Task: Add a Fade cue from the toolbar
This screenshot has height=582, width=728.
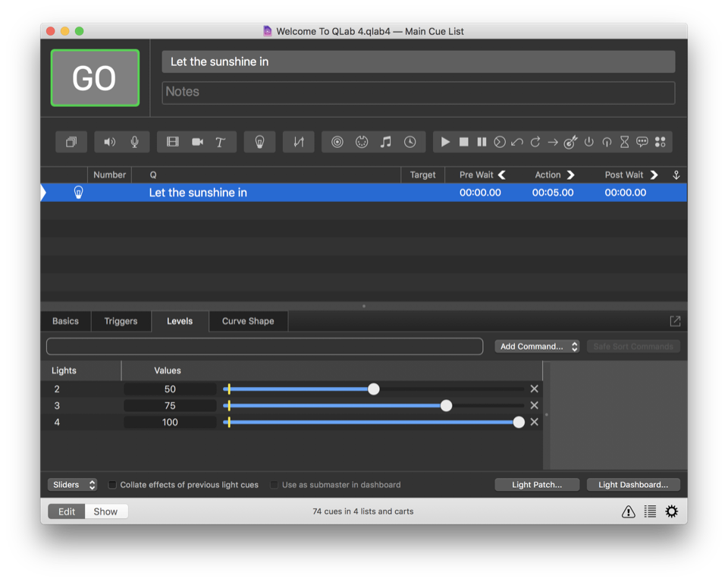Action: coord(299,142)
